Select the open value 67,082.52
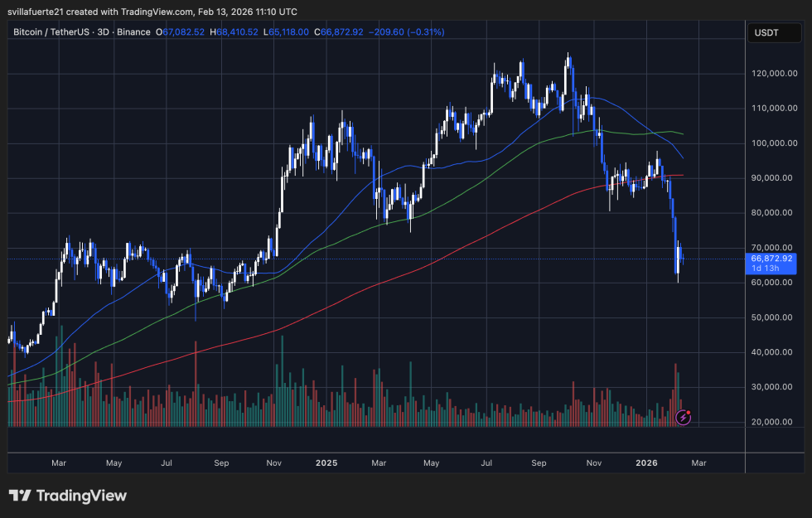The height and width of the screenshot is (518, 812). coord(181,32)
